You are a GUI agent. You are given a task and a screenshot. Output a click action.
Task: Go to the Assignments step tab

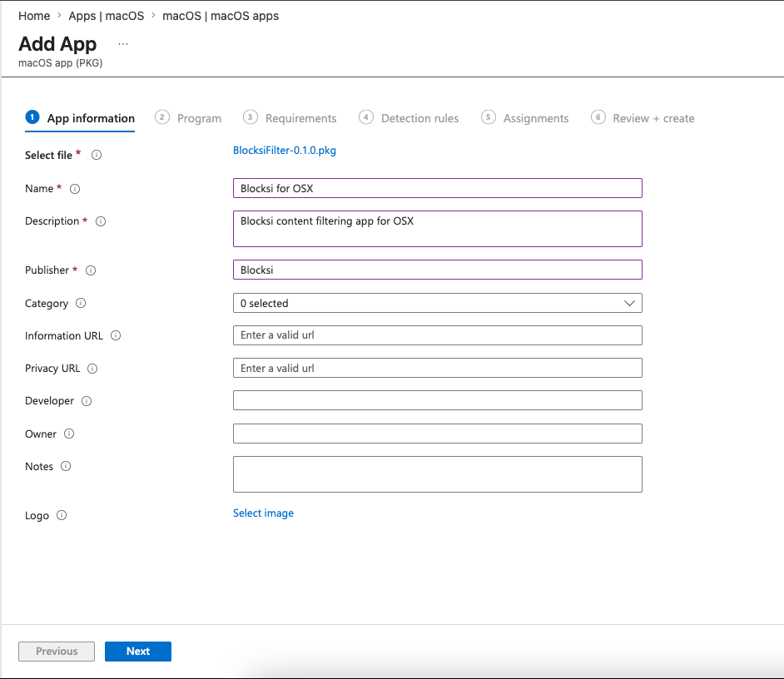524,118
